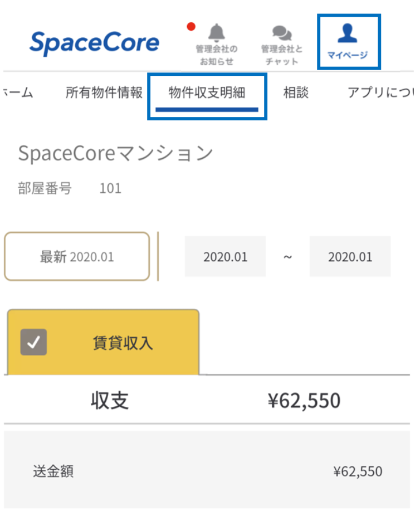Image resolution: width=420 pixels, height=516 pixels.
Task: Open the notification bell icon
Action: [x=216, y=34]
